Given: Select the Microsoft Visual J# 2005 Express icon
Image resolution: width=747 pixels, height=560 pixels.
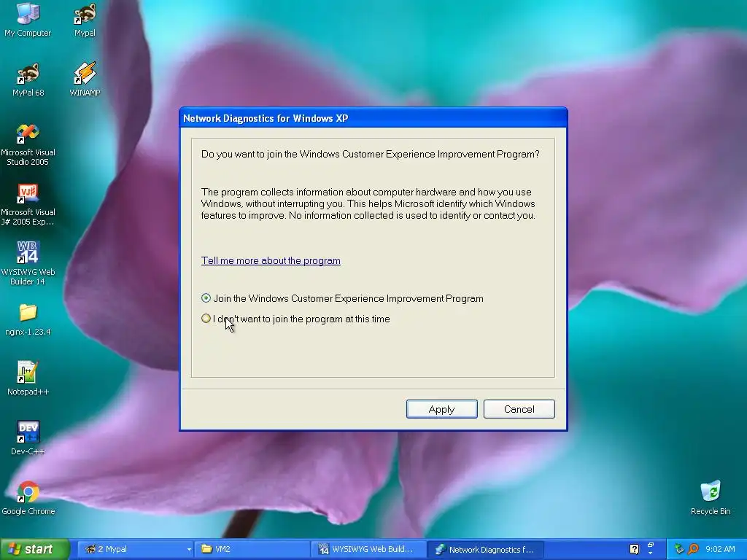Looking at the screenshot, I should point(28,204).
